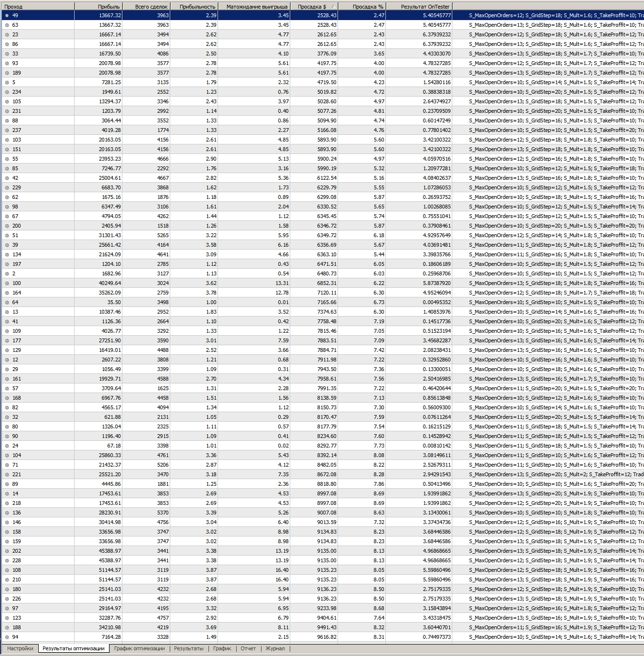This screenshot has height=656, width=644.
Task: Click the row icon for pass 188
Action: [x=7, y=627]
